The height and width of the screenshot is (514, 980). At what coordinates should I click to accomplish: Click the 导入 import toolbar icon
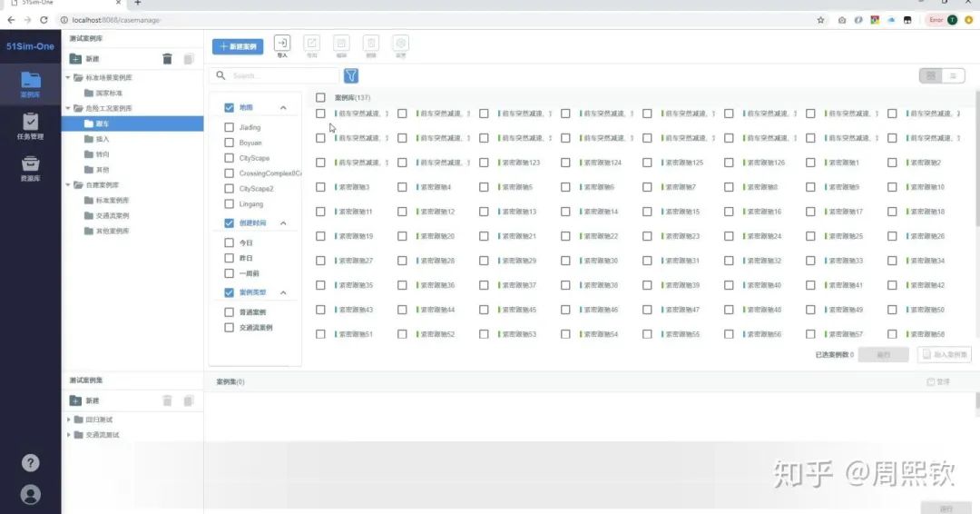[x=282, y=45]
